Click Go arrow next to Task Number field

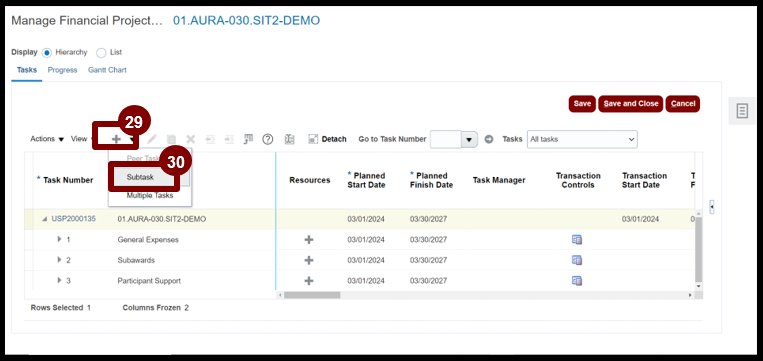[x=489, y=139]
